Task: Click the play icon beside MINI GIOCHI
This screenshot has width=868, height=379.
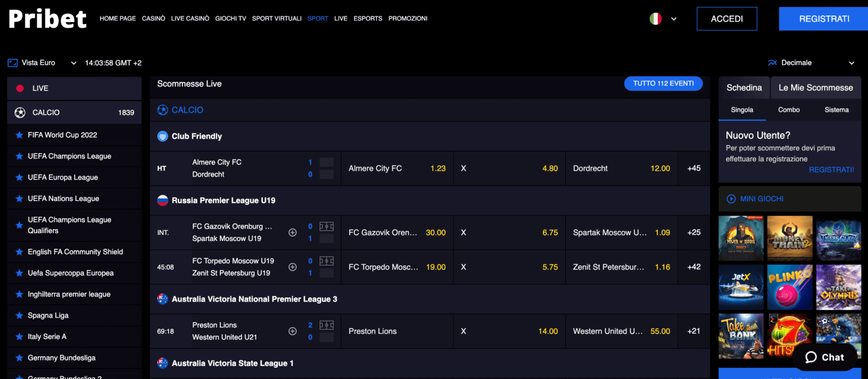Action: pyautogui.click(x=731, y=199)
